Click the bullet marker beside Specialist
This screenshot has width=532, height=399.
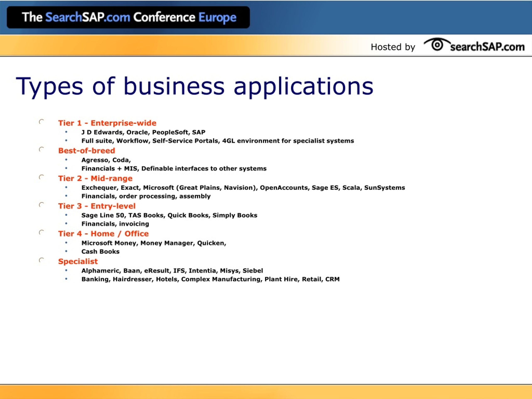coord(41,260)
